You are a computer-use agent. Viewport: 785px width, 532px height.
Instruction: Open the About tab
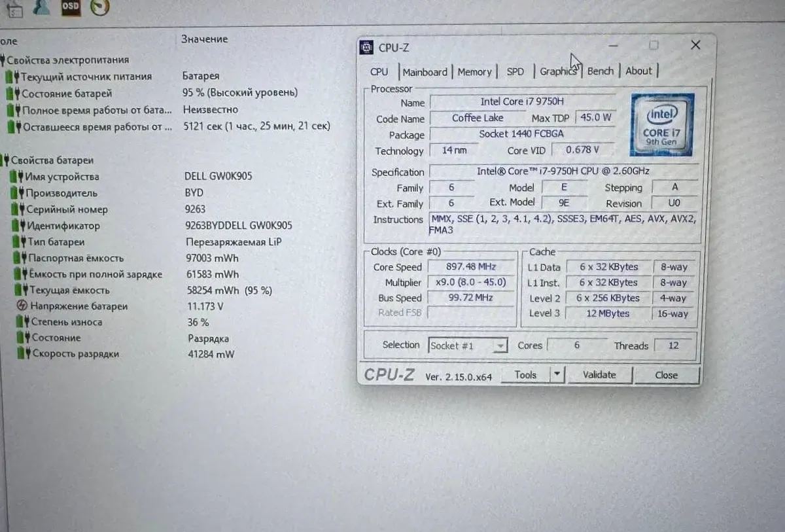click(x=638, y=71)
